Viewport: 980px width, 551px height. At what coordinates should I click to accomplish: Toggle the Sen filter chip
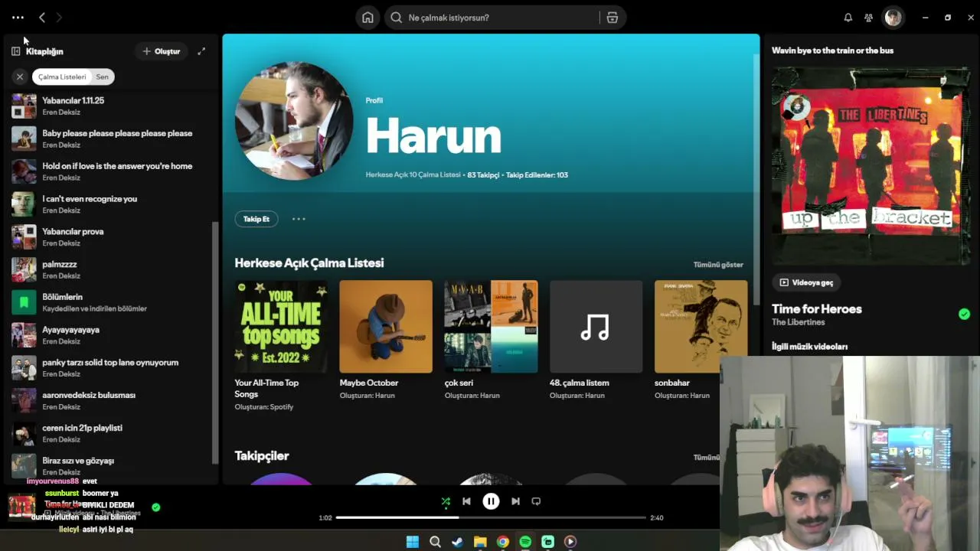click(x=103, y=77)
